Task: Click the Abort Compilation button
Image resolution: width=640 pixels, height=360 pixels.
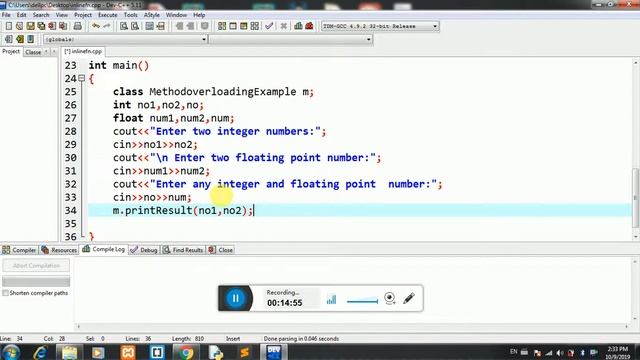Action: [x=36, y=266]
